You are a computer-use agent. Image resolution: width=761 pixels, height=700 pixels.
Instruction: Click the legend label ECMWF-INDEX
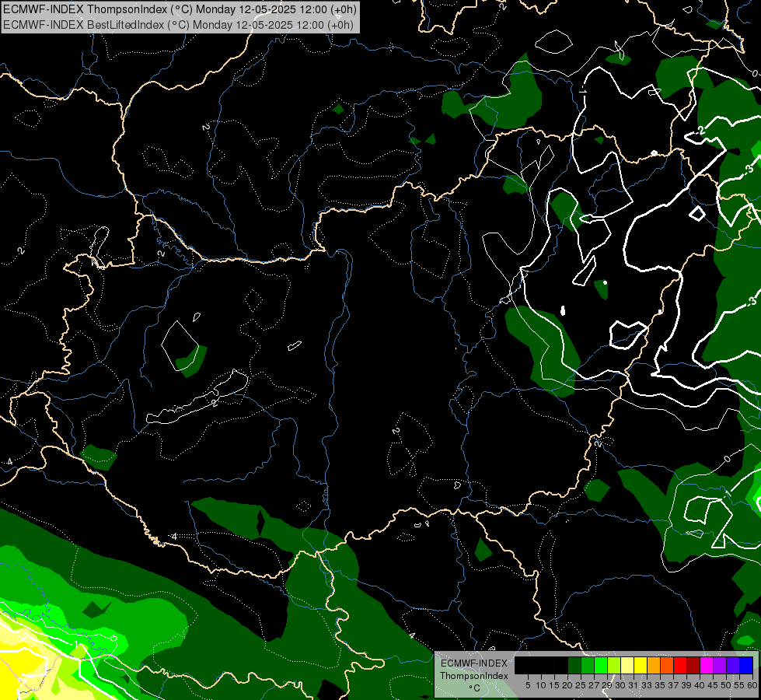pyautogui.click(x=474, y=663)
